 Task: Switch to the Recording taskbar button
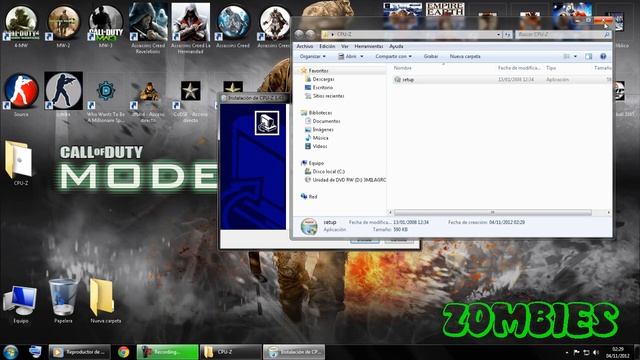coord(167,352)
